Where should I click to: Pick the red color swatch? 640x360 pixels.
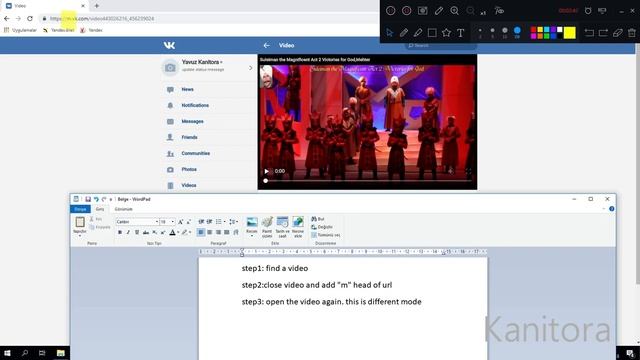click(x=533, y=30)
